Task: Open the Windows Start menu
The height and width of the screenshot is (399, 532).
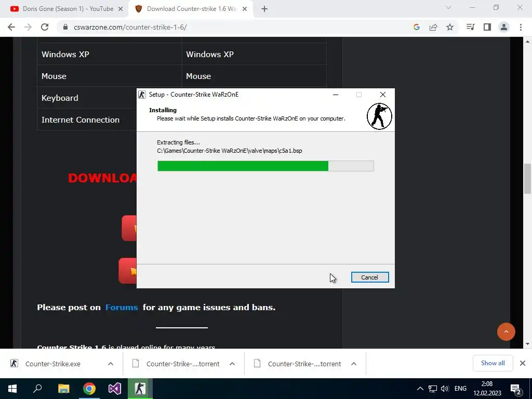Action: (12, 389)
